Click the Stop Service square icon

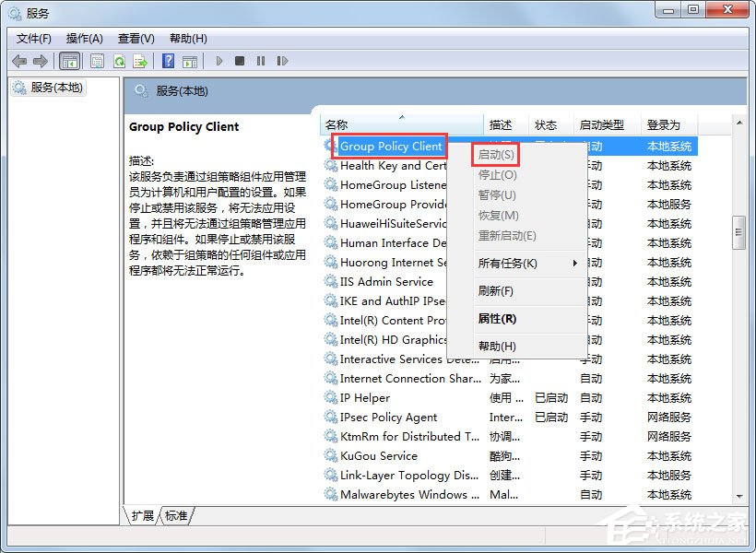[x=240, y=61]
